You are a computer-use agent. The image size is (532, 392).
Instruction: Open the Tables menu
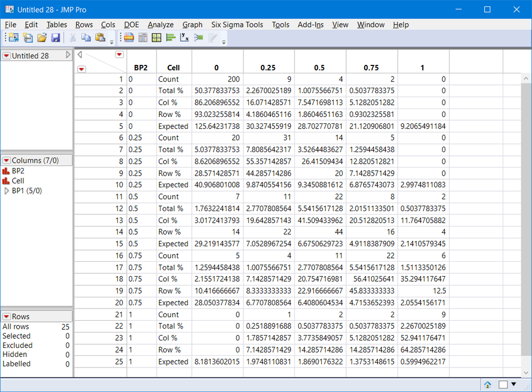pyautogui.click(x=56, y=25)
